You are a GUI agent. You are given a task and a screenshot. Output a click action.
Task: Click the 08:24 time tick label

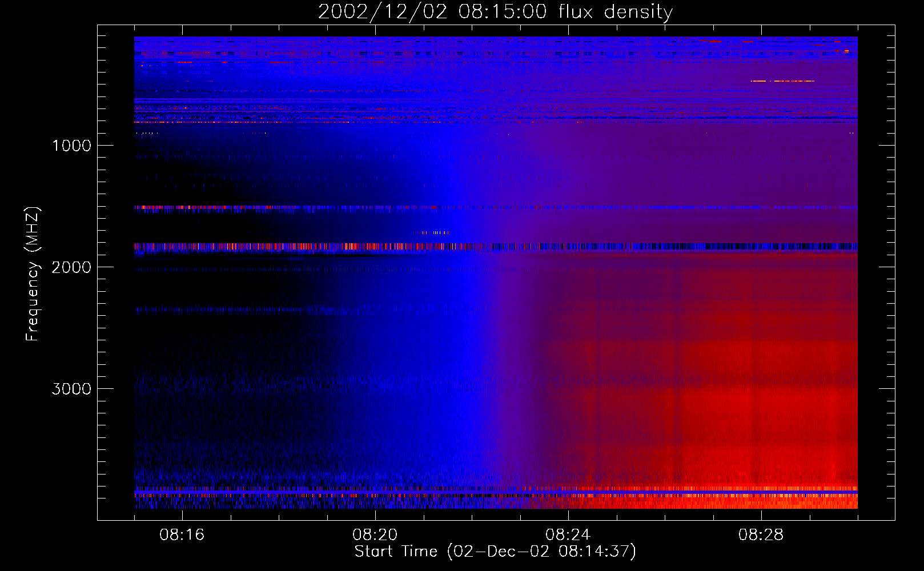tap(568, 535)
